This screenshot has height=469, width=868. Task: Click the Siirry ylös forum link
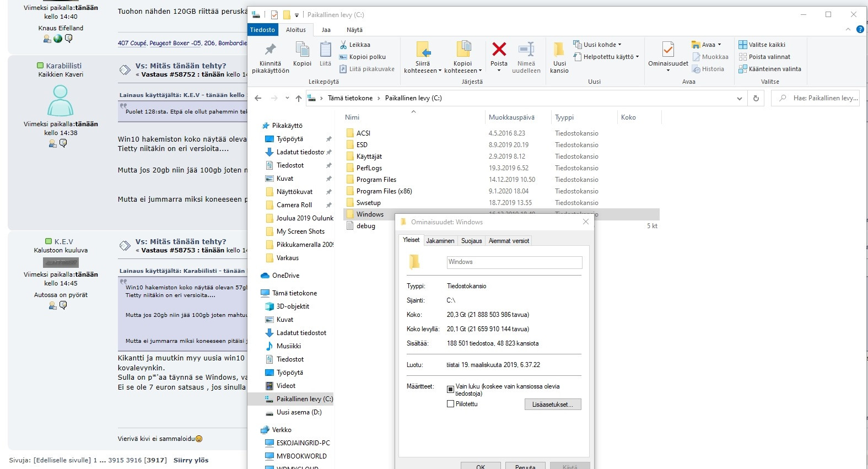pyautogui.click(x=191, y=460)
